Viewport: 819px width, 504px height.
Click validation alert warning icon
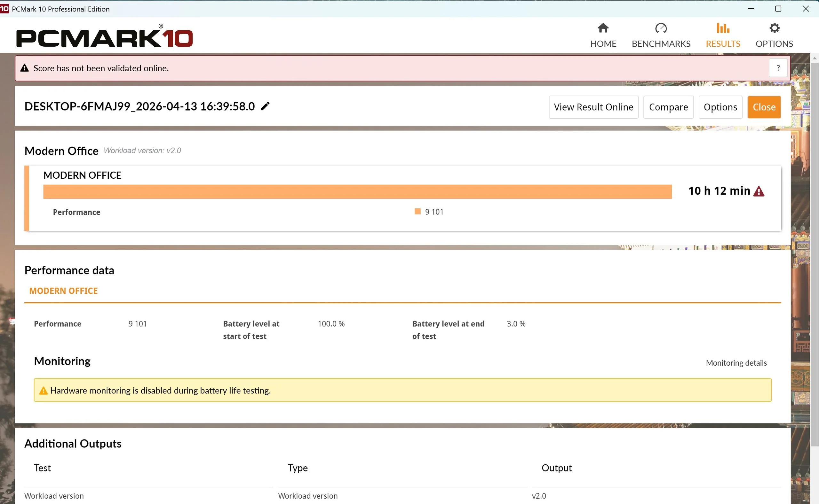[25, 68]
